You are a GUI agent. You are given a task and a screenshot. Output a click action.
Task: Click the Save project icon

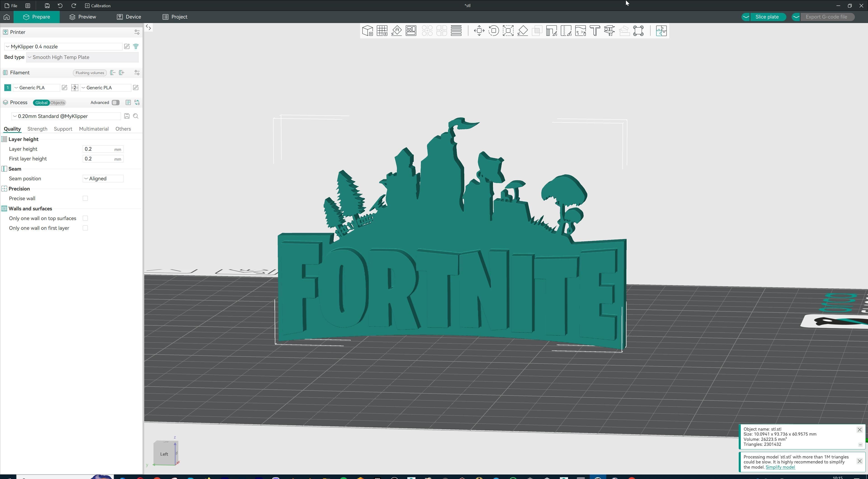47,6
